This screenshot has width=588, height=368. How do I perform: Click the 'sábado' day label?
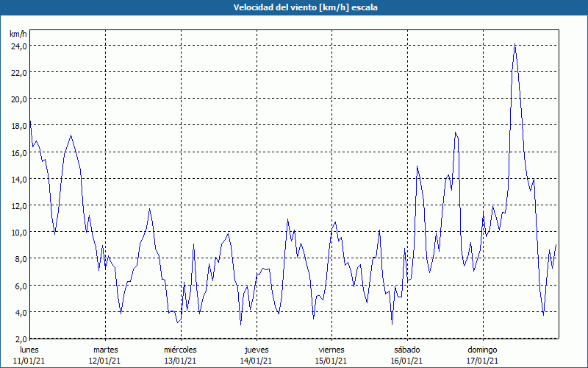[x=407, y=350]
